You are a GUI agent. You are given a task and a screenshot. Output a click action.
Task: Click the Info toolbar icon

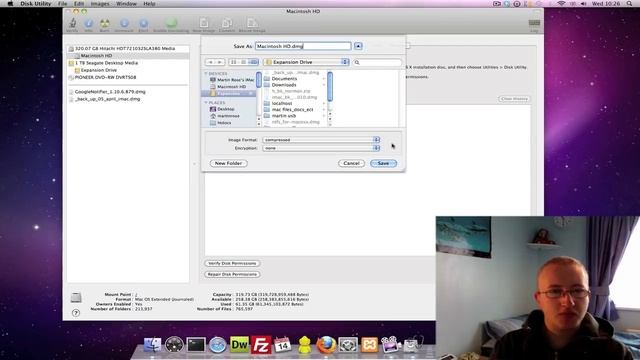(89, 24)
